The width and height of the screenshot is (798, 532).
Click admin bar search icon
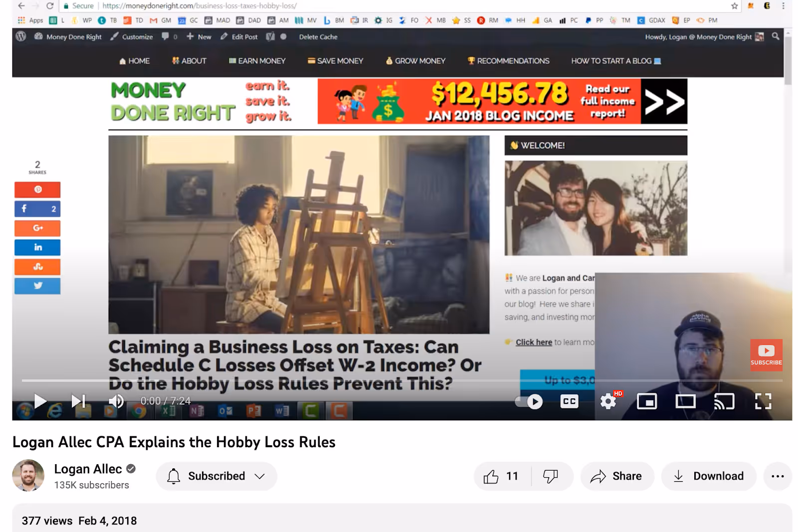[x=775, y=36]
